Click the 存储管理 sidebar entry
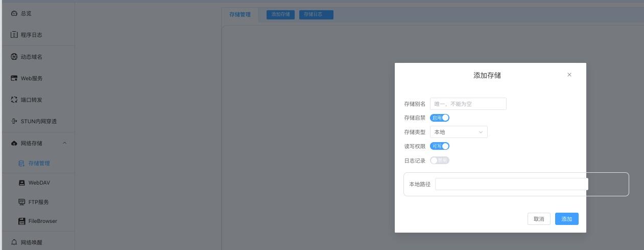This screenshot has width=644, height=250. (37, 163)
